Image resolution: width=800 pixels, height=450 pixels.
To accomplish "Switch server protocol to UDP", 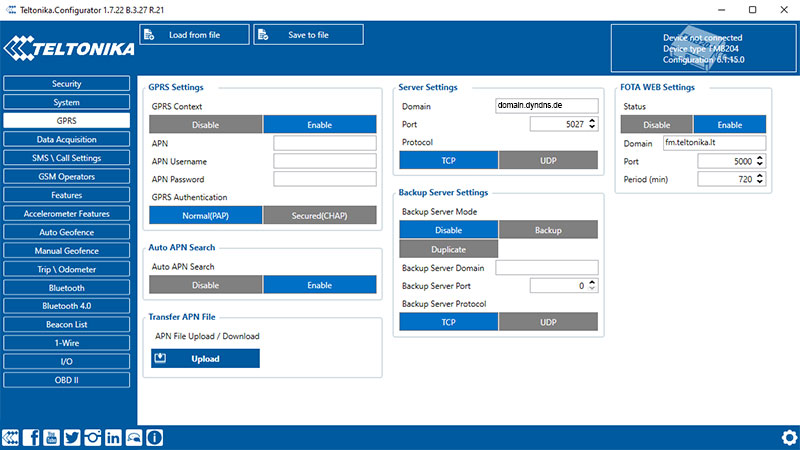I will (x=548, y=160).
